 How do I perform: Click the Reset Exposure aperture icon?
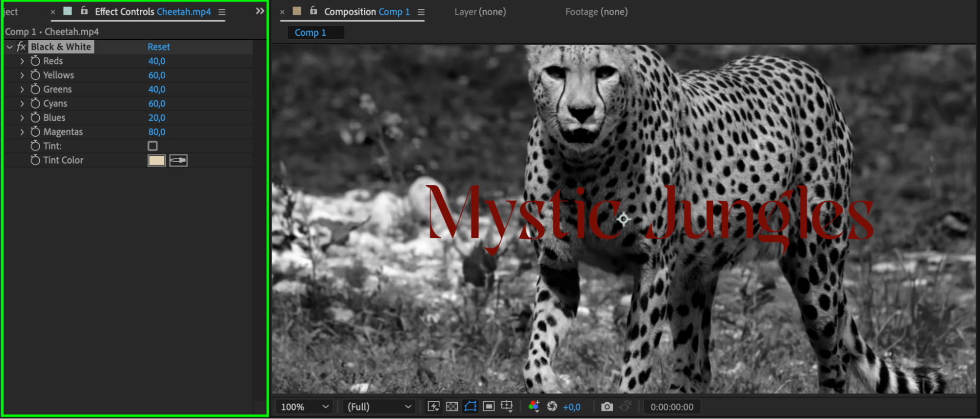coord(552,406)
